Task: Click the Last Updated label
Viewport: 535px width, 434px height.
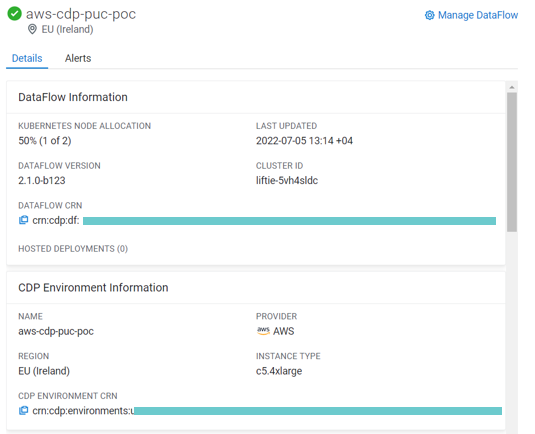Action: coord(287,126)
